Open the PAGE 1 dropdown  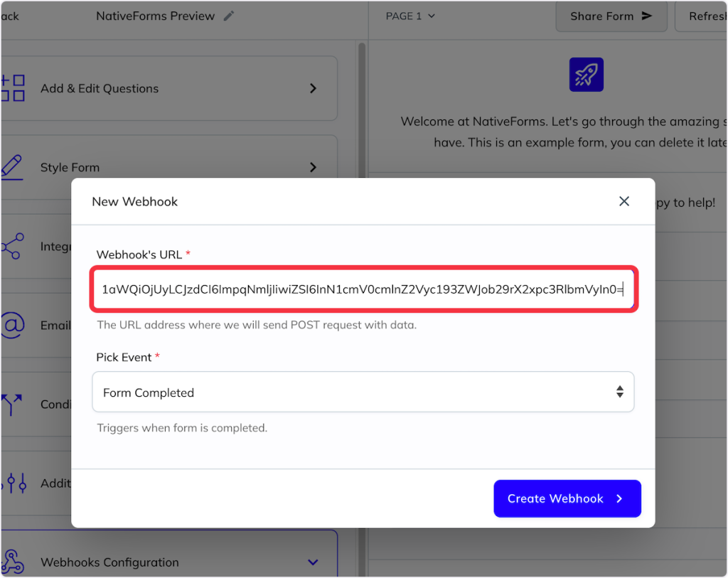click(x=410, y=16)
